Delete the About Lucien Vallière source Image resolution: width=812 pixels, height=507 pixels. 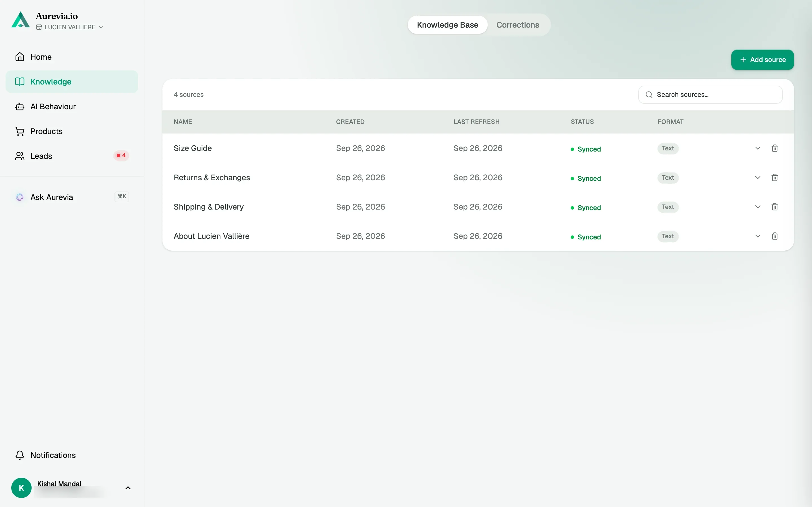(775, 236)
